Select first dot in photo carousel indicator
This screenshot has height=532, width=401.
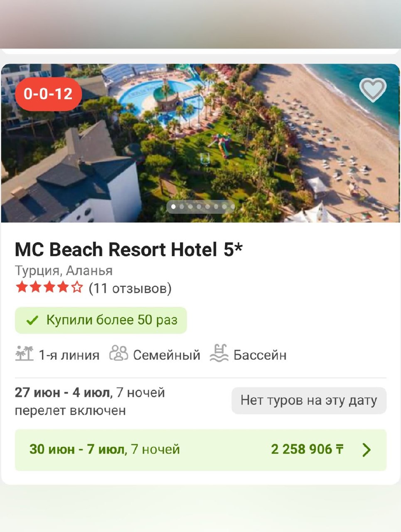click(x=173, y=207)
